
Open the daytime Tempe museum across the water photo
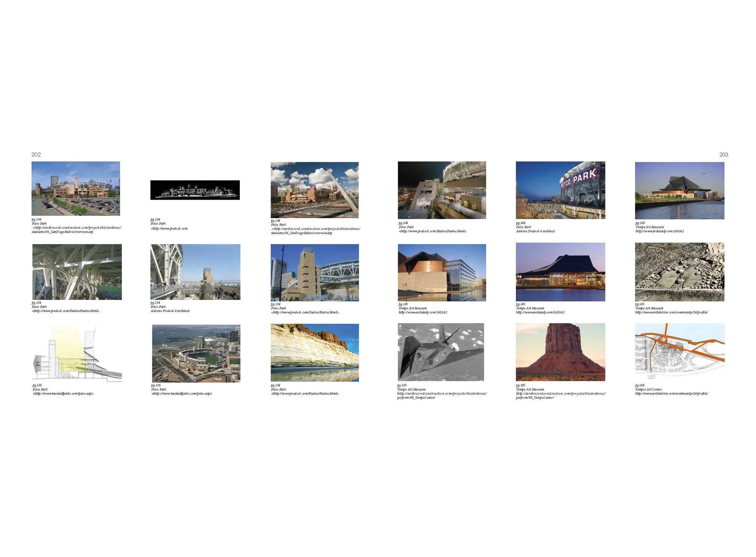point(679,191)
